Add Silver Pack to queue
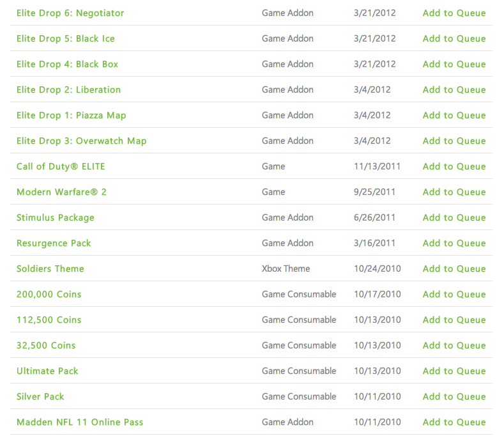Image resolution: width=504 pixels, height=436 pixels. coord(454,397)
